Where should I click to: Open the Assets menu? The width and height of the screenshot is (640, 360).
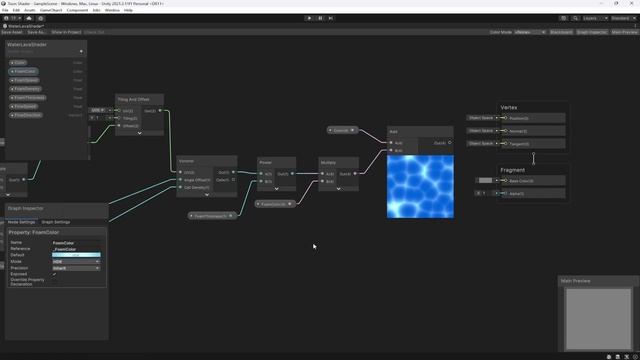pos(29,10)
